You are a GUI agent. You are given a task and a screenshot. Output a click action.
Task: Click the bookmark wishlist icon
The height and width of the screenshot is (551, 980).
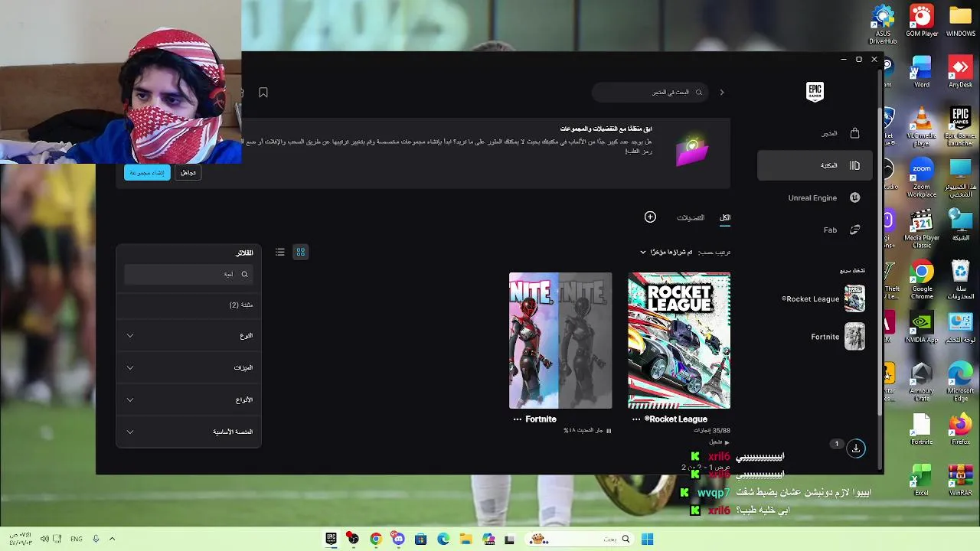tap(263, 93)
